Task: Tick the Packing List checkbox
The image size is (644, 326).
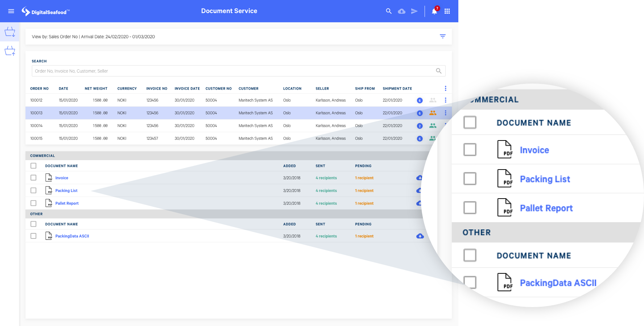Action: (33, 191)
